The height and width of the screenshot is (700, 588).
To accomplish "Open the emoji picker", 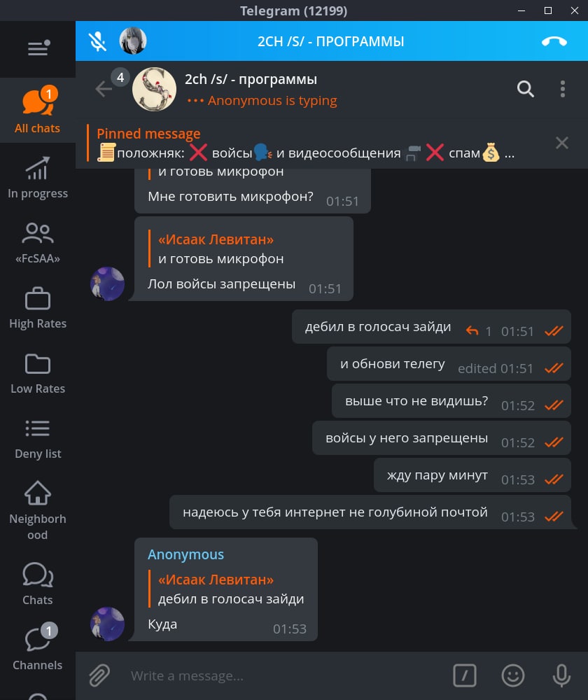I will [512, 675].
